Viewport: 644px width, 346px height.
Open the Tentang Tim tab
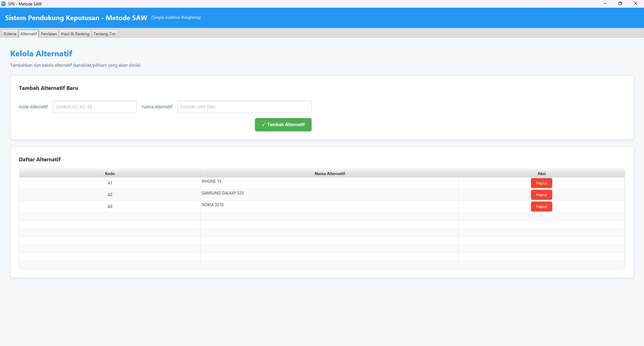(105, 34)
